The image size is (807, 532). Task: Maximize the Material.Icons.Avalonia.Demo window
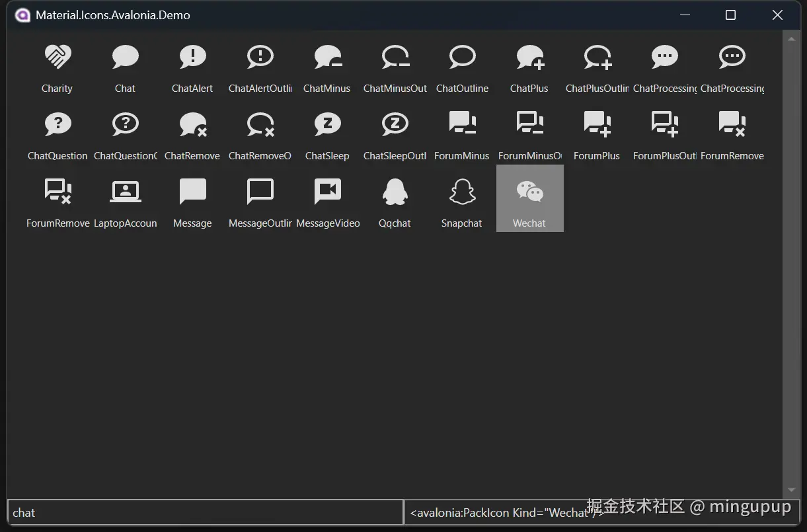pyautogui.click(x=730, y=15)
